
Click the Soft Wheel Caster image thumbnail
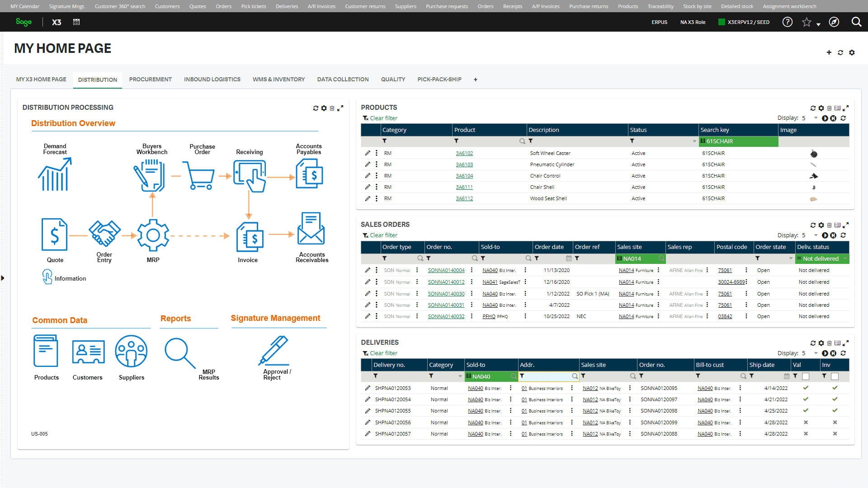(813, 154)
